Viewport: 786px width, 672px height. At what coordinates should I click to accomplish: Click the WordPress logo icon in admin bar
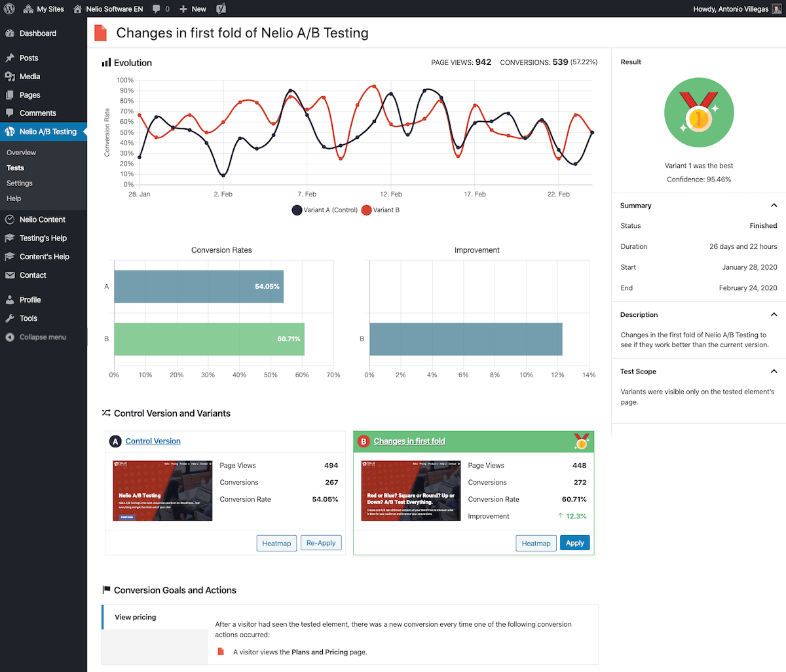[9, 9]
